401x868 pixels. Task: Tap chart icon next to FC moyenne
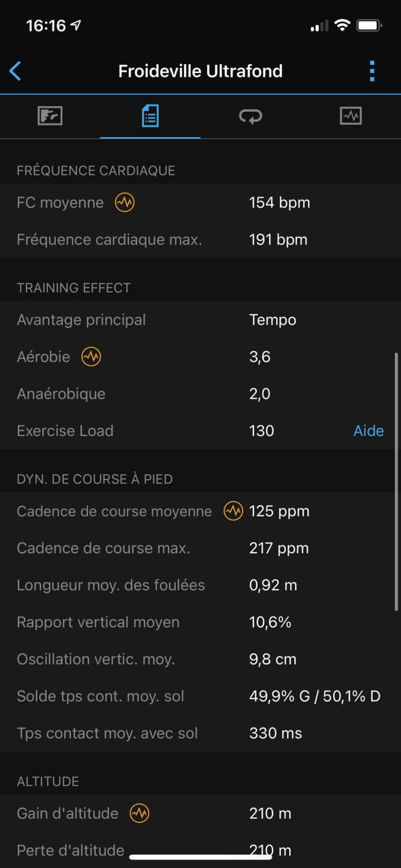pos(124,203)
